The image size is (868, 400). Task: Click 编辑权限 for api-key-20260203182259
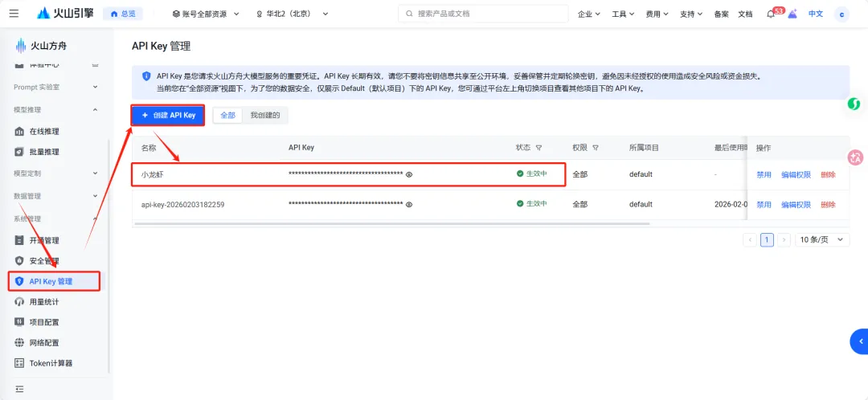click(796, 204)
